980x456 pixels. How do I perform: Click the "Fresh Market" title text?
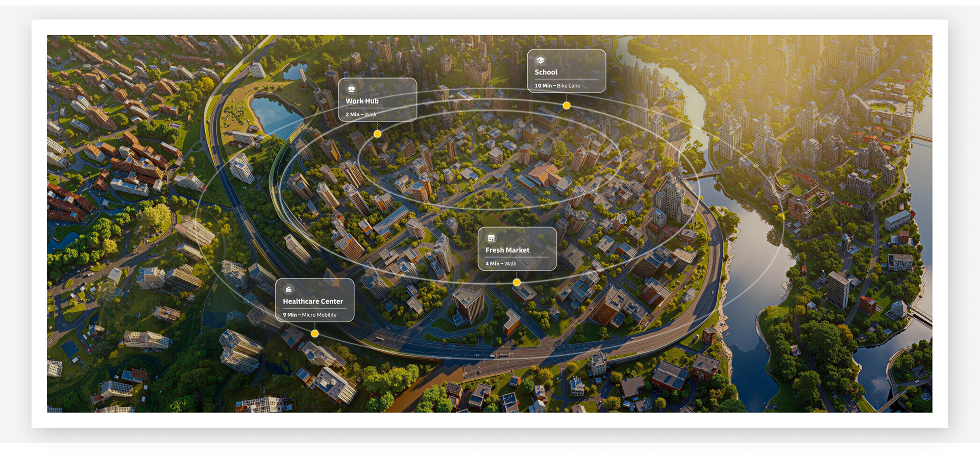pyautogui.click(x=507, y=250)
